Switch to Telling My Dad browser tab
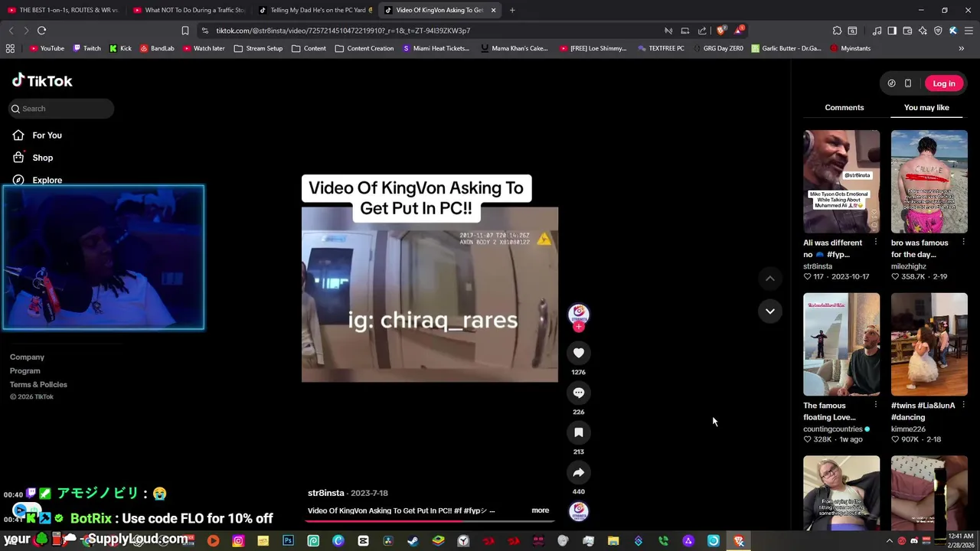The image size is (980, 551). coord(315,10)
